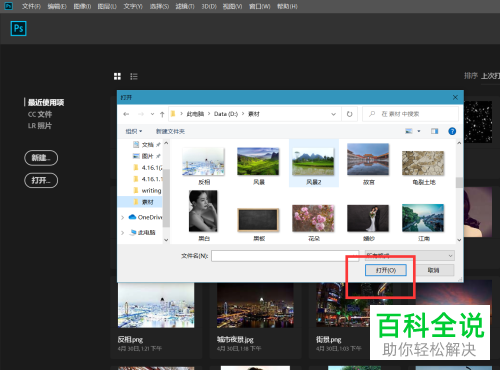Screen dimensions: 500x370
Task: Click the help question mark icon
Action: click(x=452, y=131)
